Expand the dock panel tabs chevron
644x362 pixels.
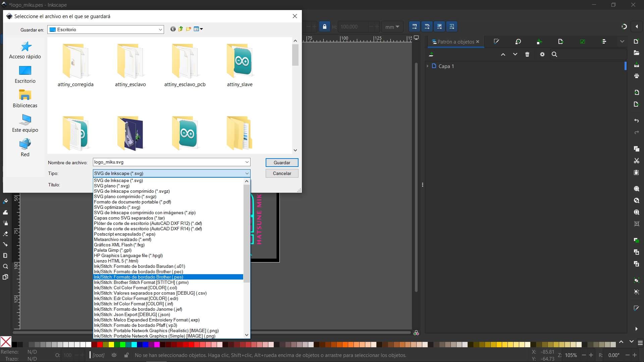click(622, 42)
